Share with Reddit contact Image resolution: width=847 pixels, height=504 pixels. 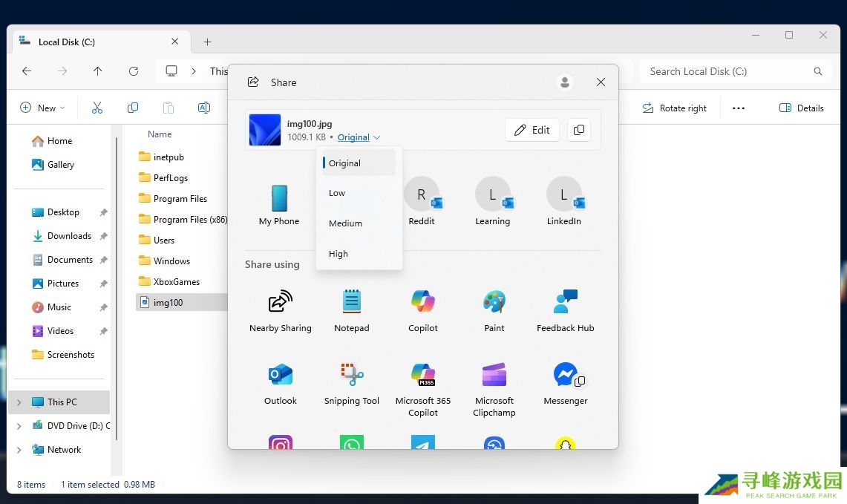click(422, 201)
